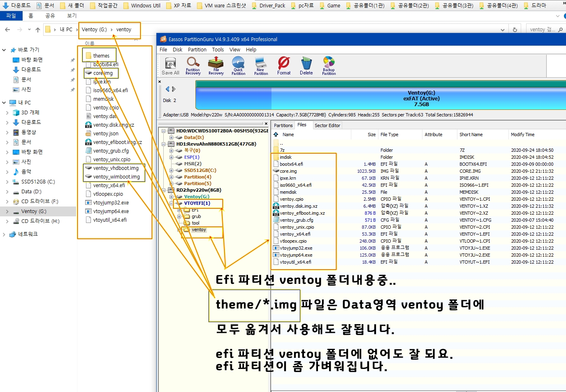
Task: Open the 보기 ribbon tab in Explorer
Action: pyautogui.click(x=72, y=16)
